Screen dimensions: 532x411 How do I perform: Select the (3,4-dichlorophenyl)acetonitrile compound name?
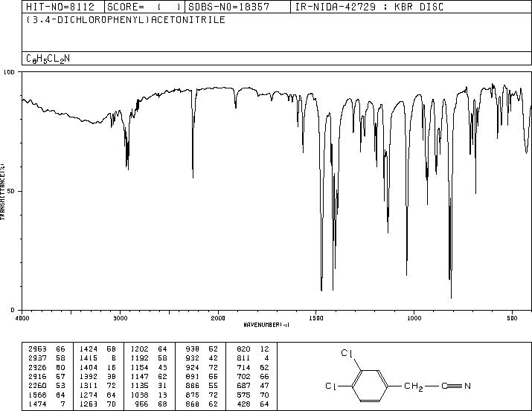(126, 19)
